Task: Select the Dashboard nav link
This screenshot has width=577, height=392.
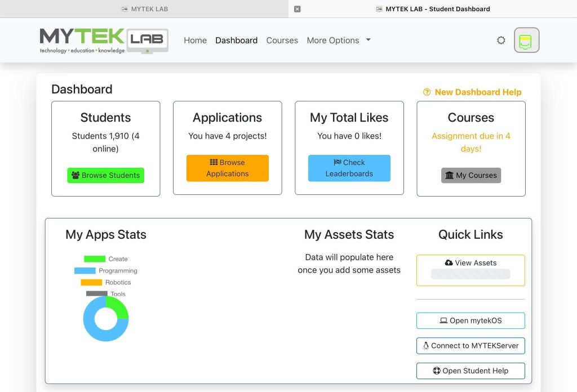Action: point(236,41)
